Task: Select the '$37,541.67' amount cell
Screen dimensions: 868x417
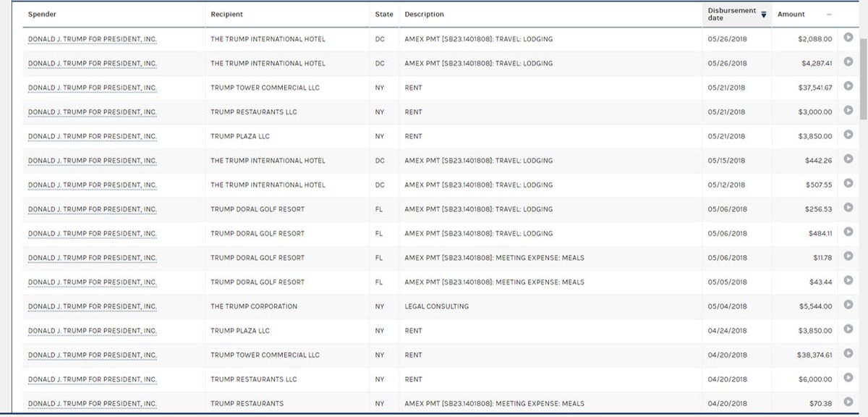Action: point(815,88)
